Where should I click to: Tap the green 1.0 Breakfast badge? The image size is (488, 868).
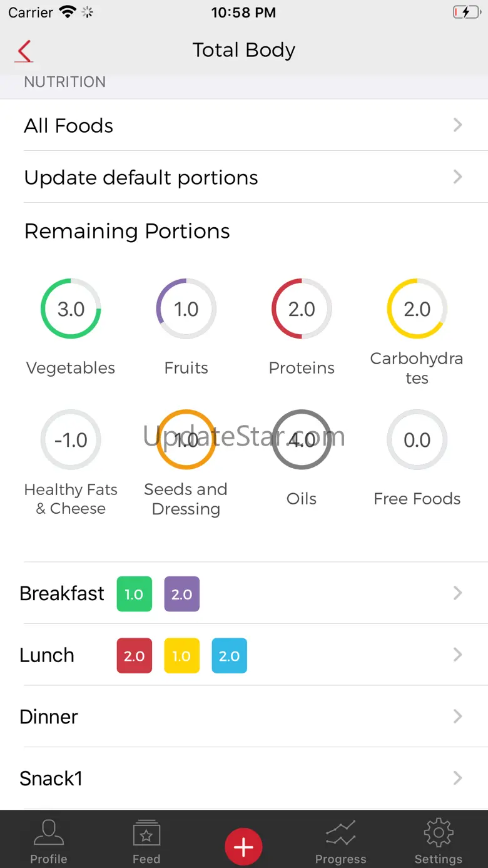click(x=134, y=594)
